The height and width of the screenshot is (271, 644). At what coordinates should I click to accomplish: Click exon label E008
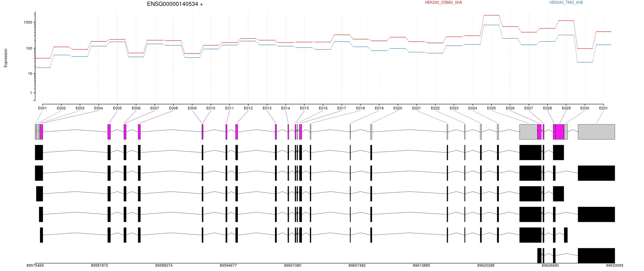coord(173,108)
